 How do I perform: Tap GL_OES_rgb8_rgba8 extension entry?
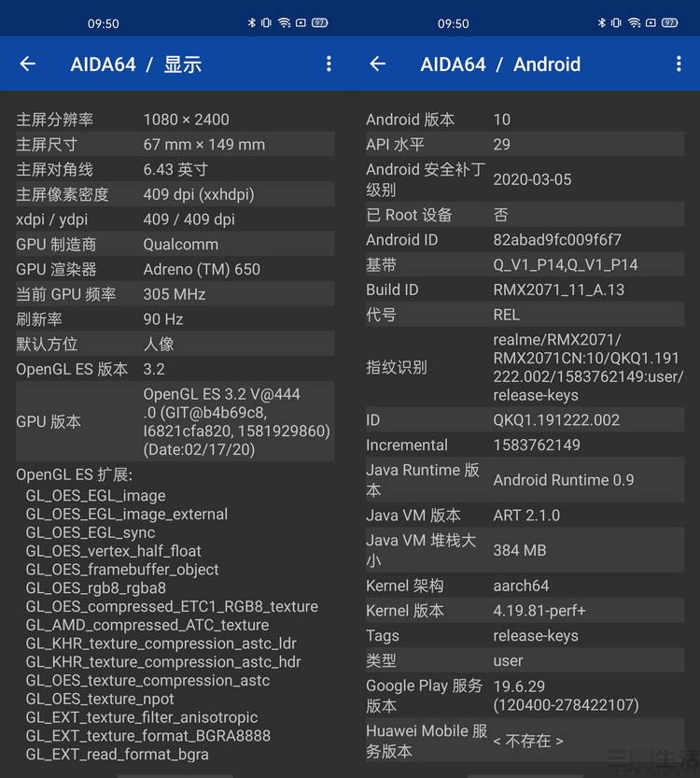click(96, 588)
